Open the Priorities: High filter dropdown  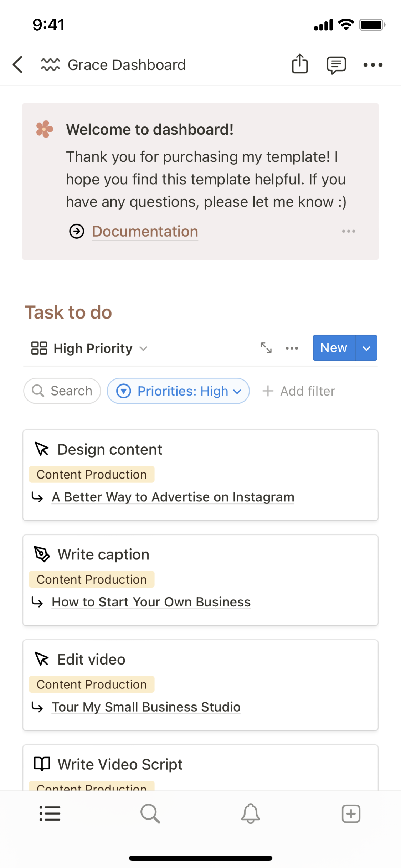178,391
